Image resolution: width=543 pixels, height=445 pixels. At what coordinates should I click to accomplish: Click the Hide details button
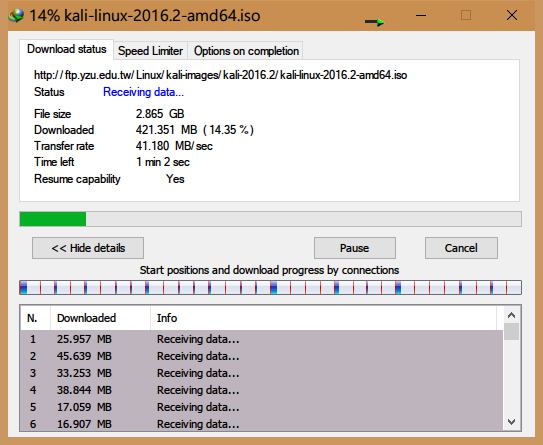[88, 248]
